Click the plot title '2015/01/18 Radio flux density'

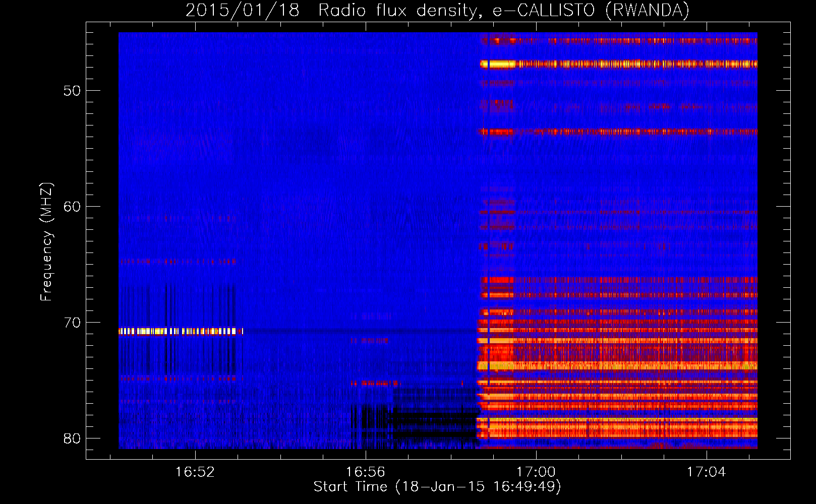pos(437,10)
